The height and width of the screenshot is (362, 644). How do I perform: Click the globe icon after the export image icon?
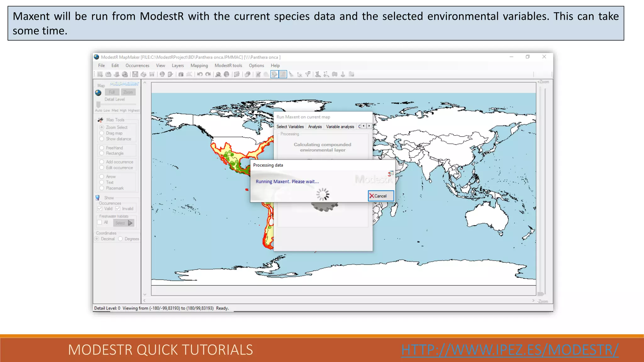(x=162, y=74)
